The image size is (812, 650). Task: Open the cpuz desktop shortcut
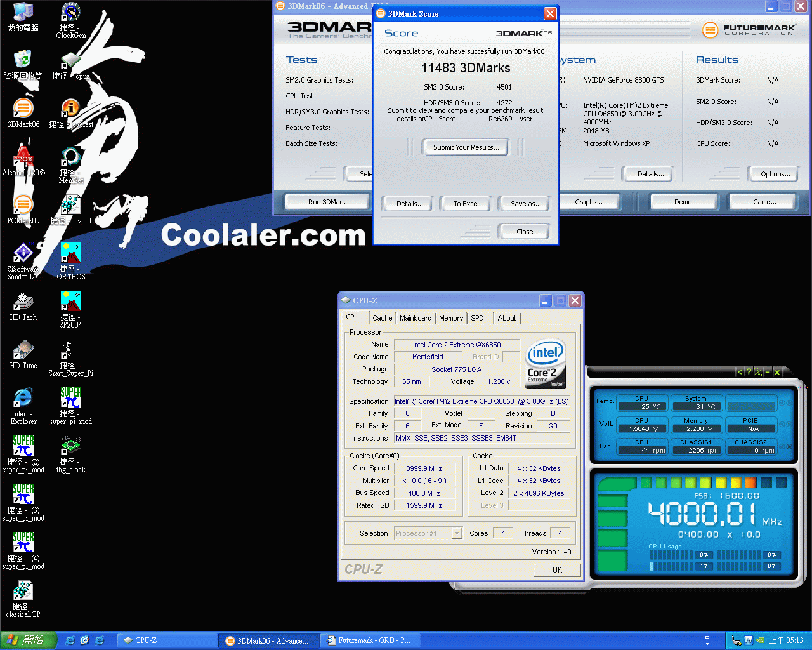pos(71,65)
